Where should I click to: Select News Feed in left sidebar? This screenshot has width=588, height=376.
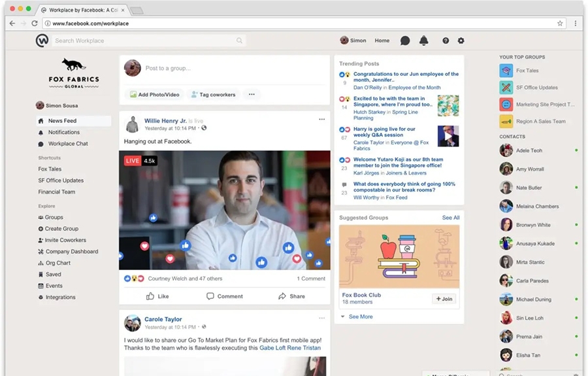(x=62, y=121)
